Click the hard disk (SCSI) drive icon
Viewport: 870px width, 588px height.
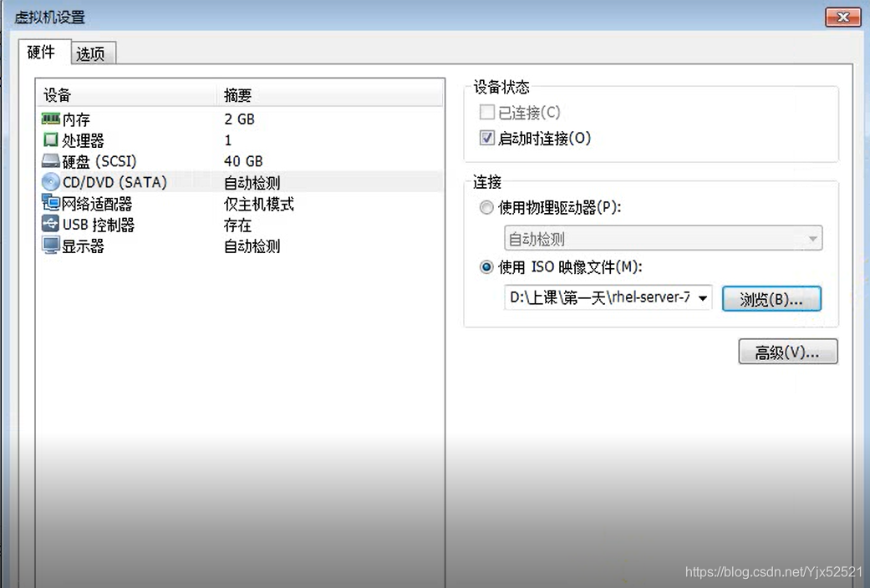[x=50, y=161]
